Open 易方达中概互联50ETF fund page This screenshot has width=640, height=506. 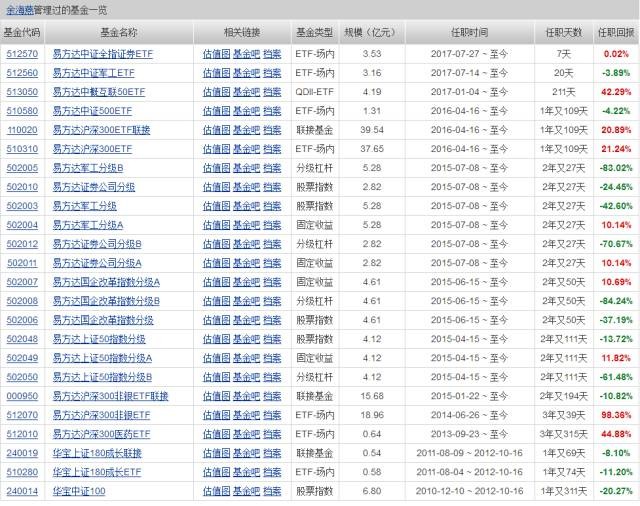(99, 92)
